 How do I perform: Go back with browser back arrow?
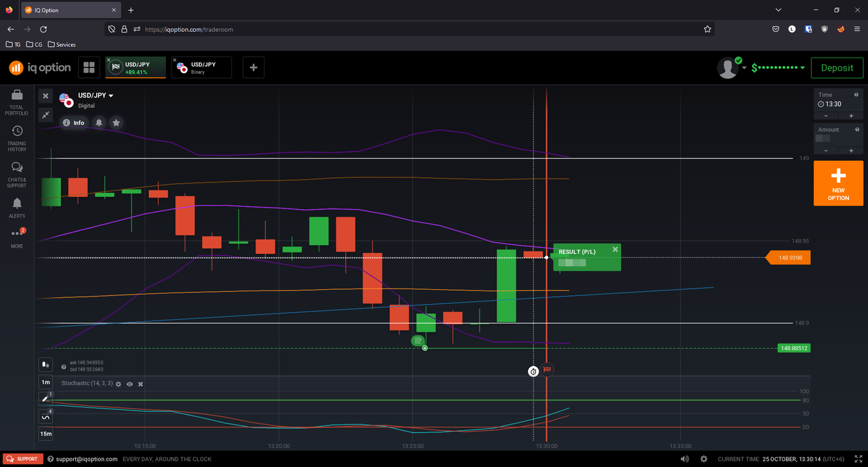pos(10,29)
